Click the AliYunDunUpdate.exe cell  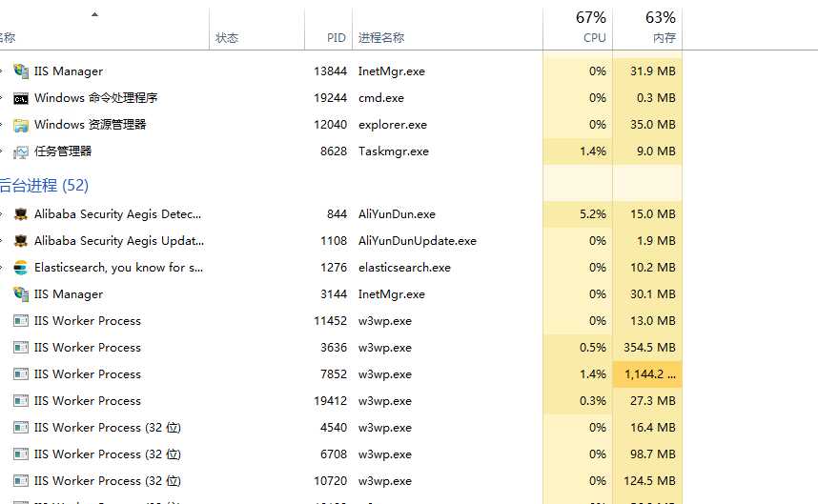[x=418, y=241]
